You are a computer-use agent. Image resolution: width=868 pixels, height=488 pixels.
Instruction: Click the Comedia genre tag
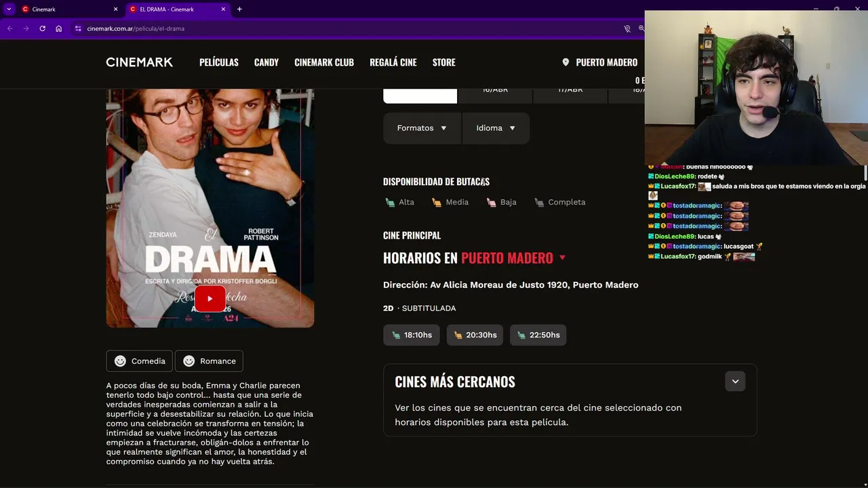(139, 361)
